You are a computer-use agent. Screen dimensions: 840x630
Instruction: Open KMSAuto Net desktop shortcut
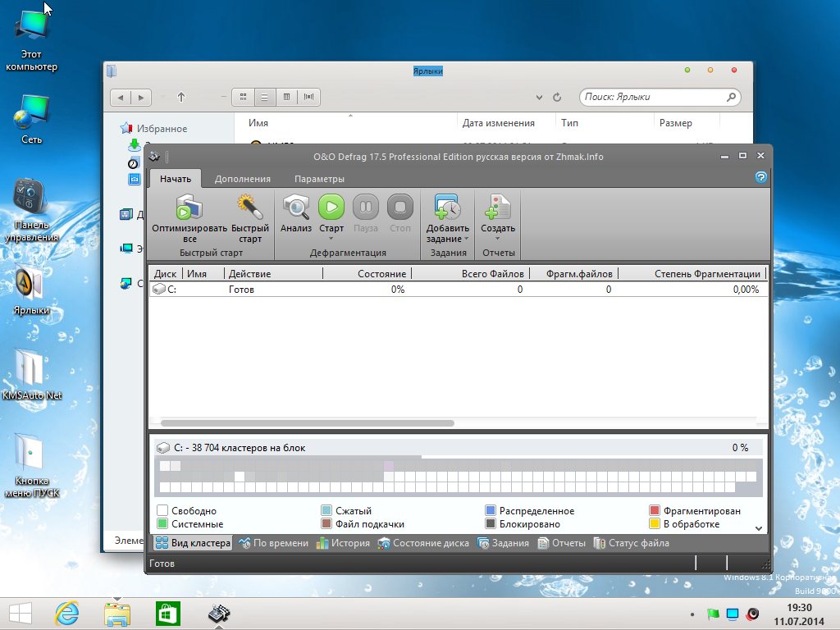tap(32, 374)
